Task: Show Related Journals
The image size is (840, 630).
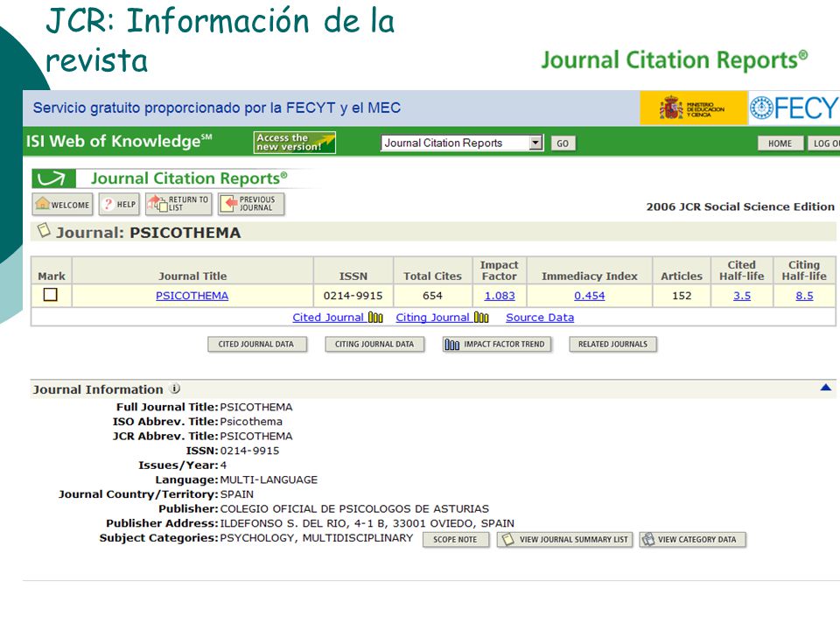Action: pos(612,345)
